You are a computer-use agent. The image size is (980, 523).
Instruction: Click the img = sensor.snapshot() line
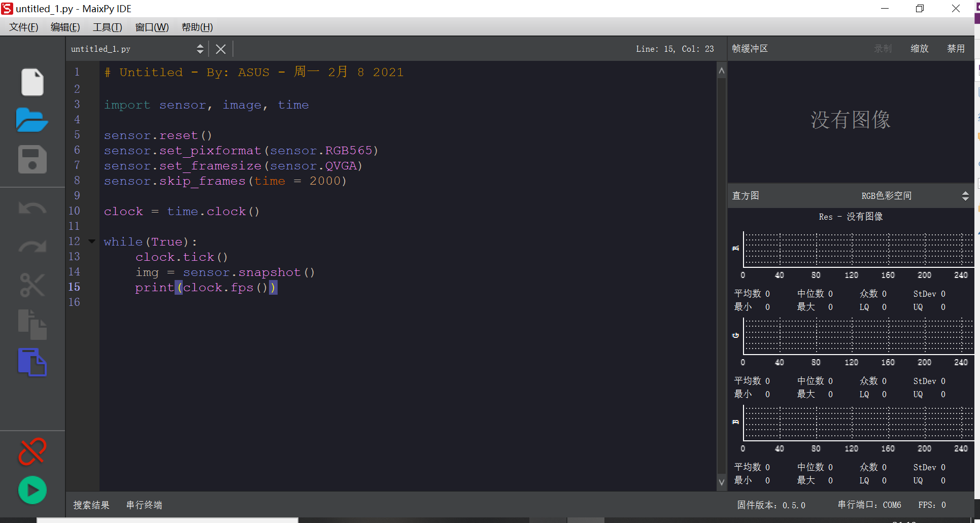coord(225,272)
